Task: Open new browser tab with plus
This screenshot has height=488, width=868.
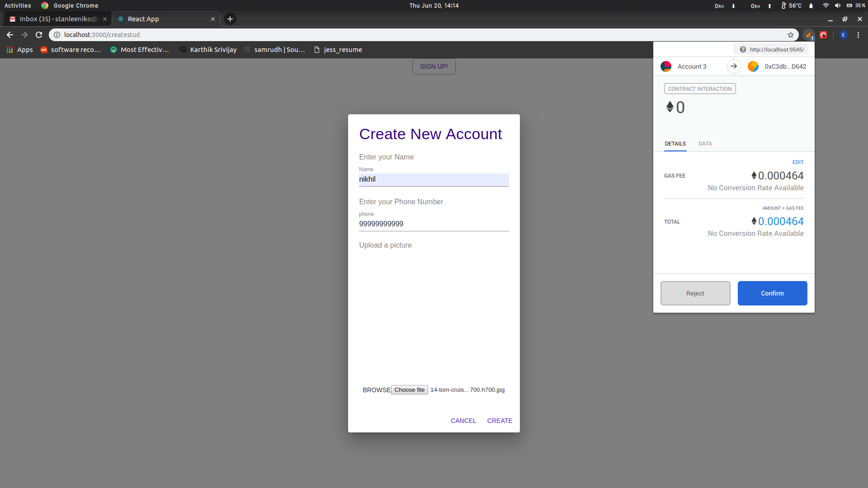Action: pos(230,19)
